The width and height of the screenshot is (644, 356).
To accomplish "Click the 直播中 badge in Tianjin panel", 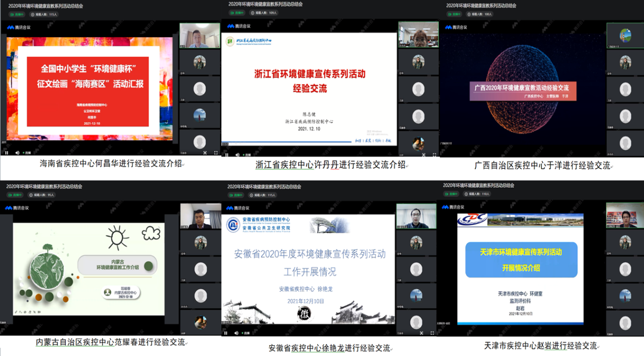I will tap(451, 194).
